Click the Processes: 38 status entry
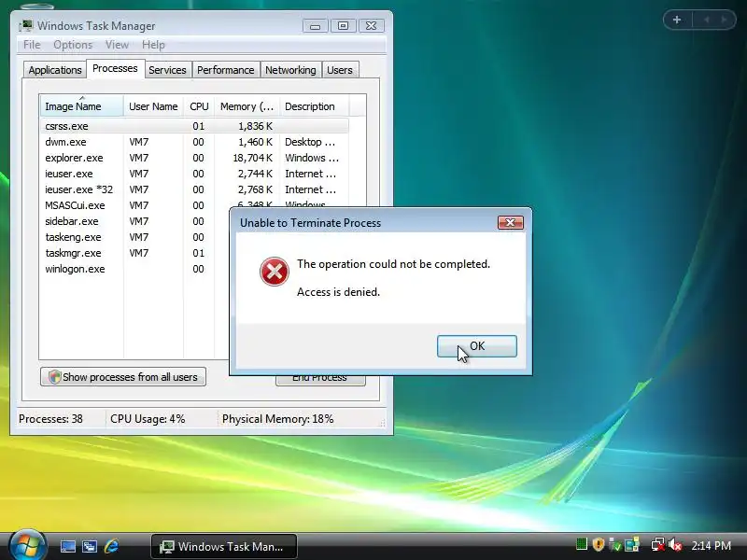Viewport: 747px width, 560px height. 50,419
